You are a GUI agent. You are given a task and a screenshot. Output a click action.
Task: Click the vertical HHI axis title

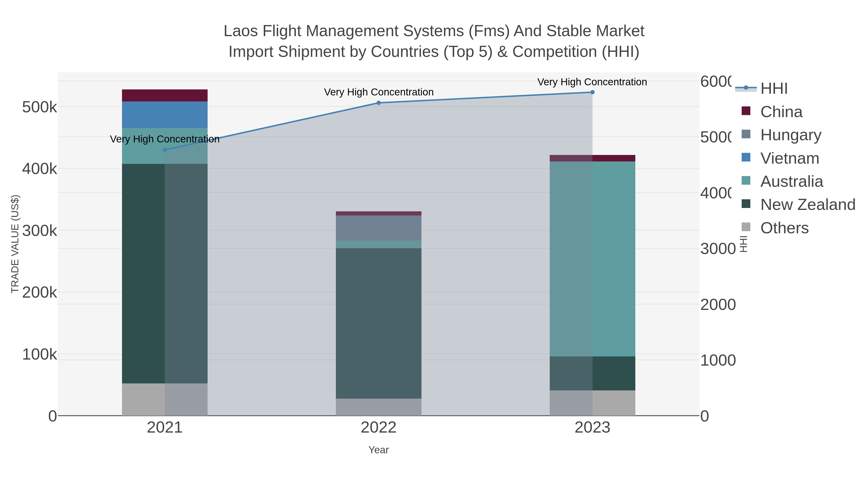744,244
